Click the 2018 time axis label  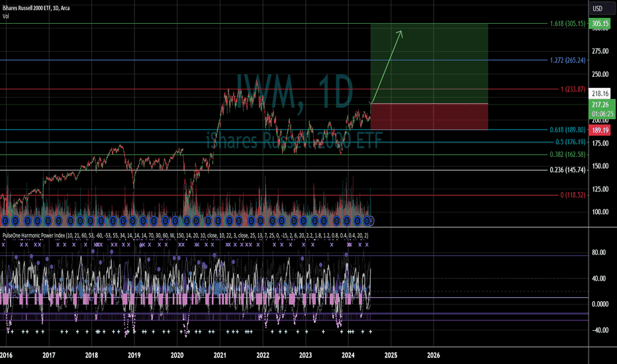91,355
